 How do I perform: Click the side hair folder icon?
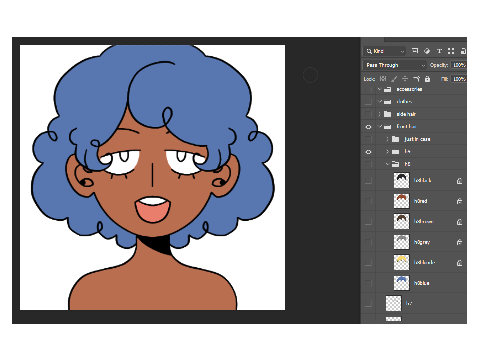(x=387, y=114)
